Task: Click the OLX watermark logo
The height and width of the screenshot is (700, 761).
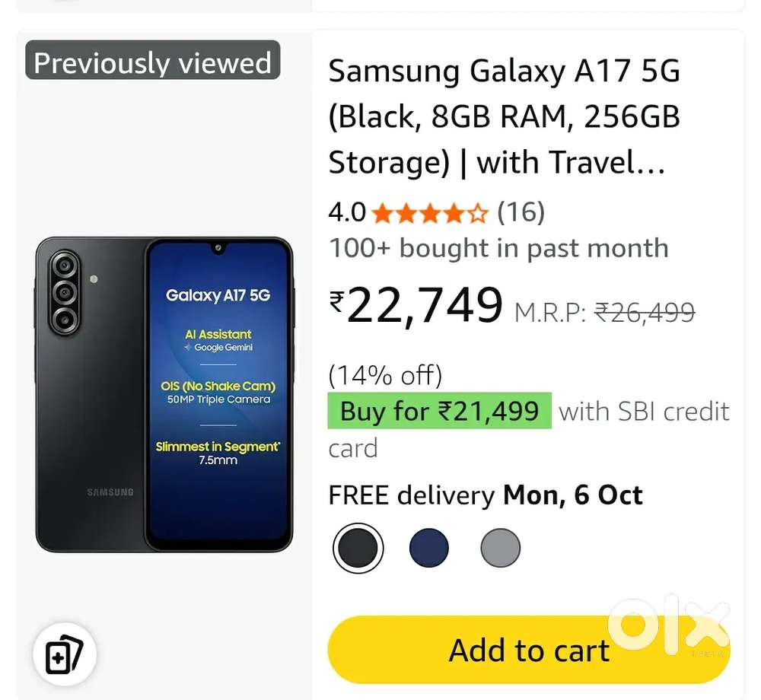Action: 671,625
